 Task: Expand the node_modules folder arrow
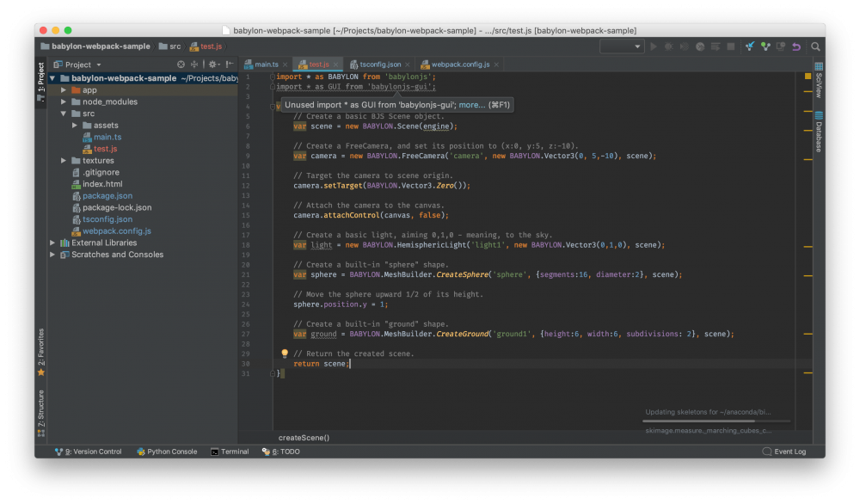pos(64,102)
